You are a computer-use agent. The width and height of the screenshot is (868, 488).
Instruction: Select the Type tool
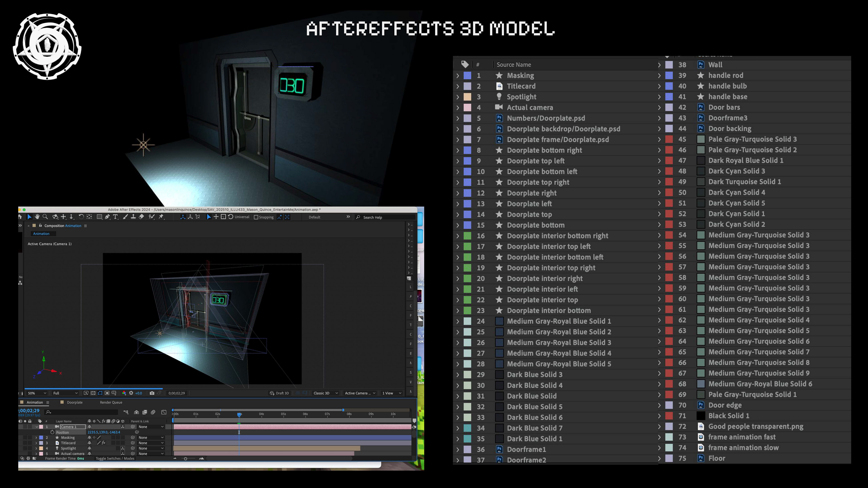click(115, 217)
